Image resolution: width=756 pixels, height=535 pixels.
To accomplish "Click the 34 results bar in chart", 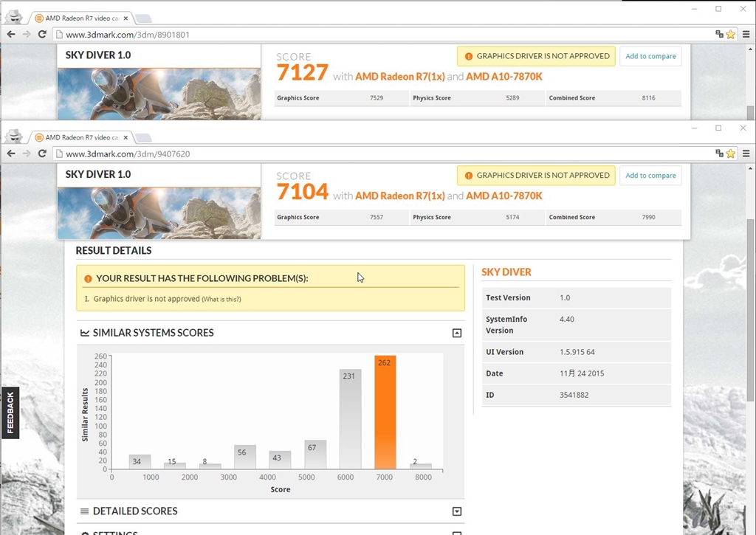I will (x=140, y=462).
